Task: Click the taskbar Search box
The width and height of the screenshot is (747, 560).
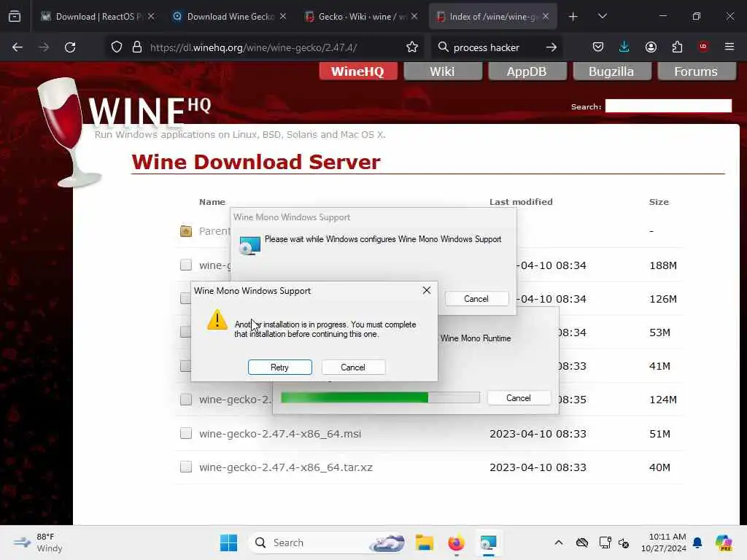Action: (x=329, y=542)
